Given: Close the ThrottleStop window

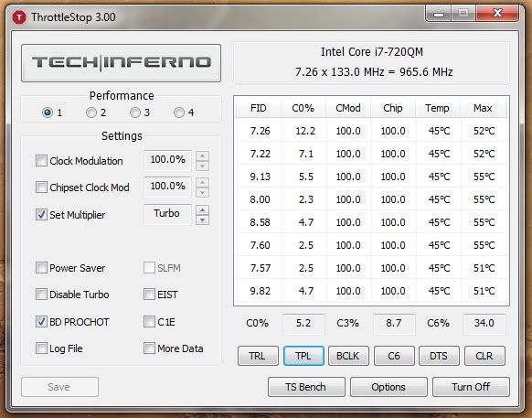Looking at the screenshot, I should (498, 14).
